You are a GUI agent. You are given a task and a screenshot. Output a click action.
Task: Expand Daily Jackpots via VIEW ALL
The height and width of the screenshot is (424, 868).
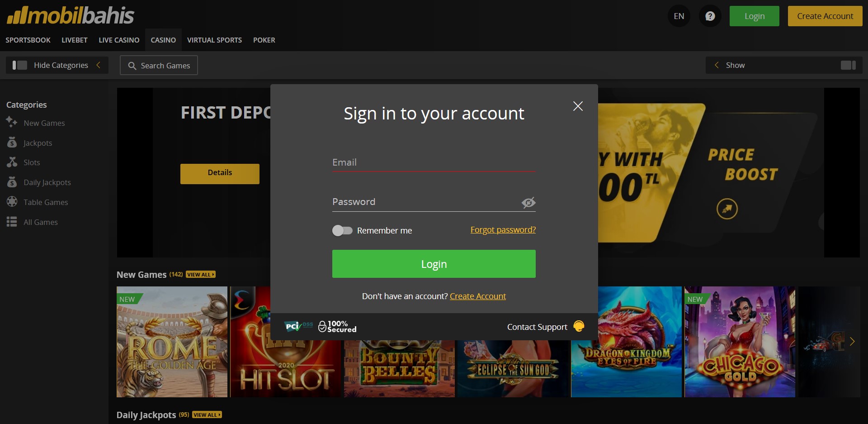(207, 415)
